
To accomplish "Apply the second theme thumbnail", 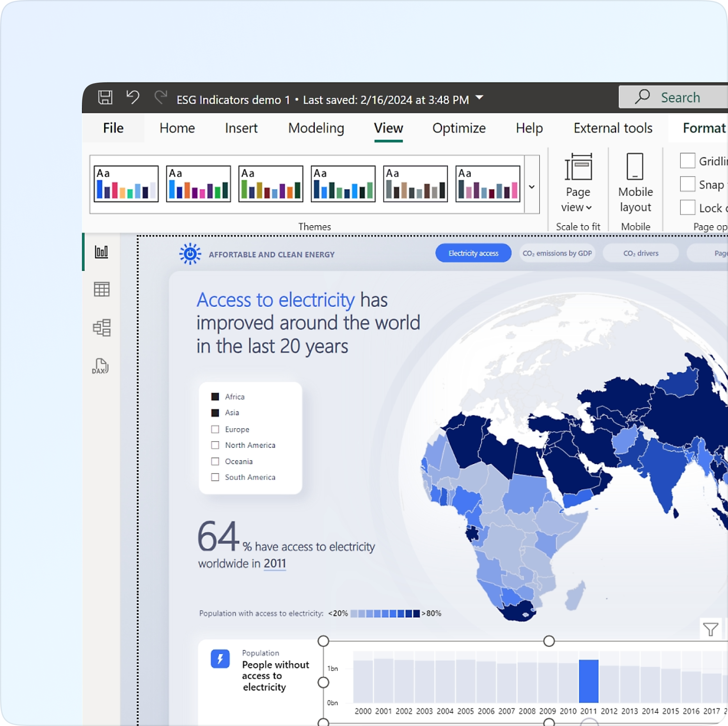I will click(198, 183).
